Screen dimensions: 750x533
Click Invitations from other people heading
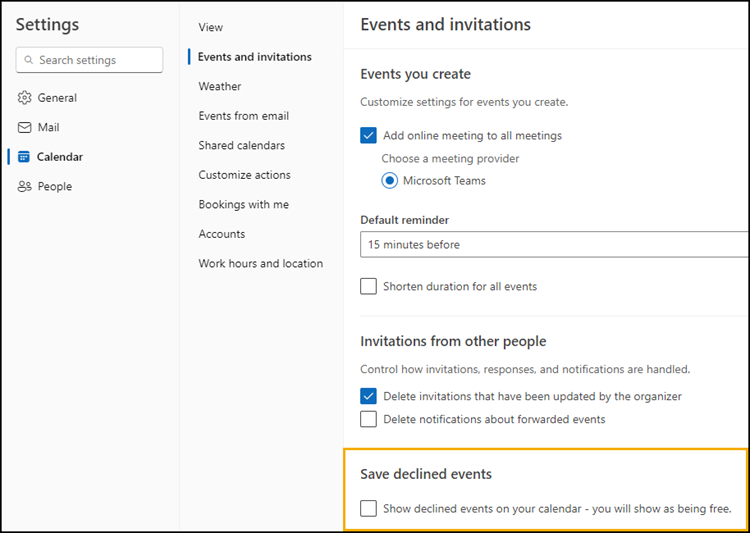point(453,341)
